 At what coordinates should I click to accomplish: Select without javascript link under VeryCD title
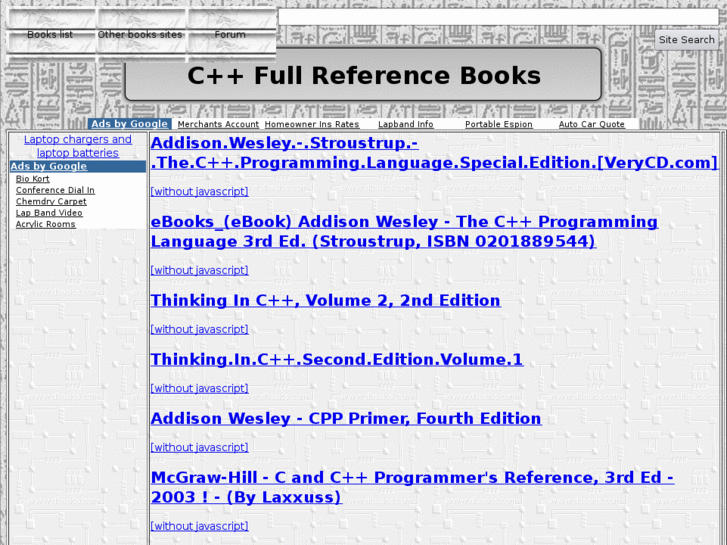click(x=199, y=191)
